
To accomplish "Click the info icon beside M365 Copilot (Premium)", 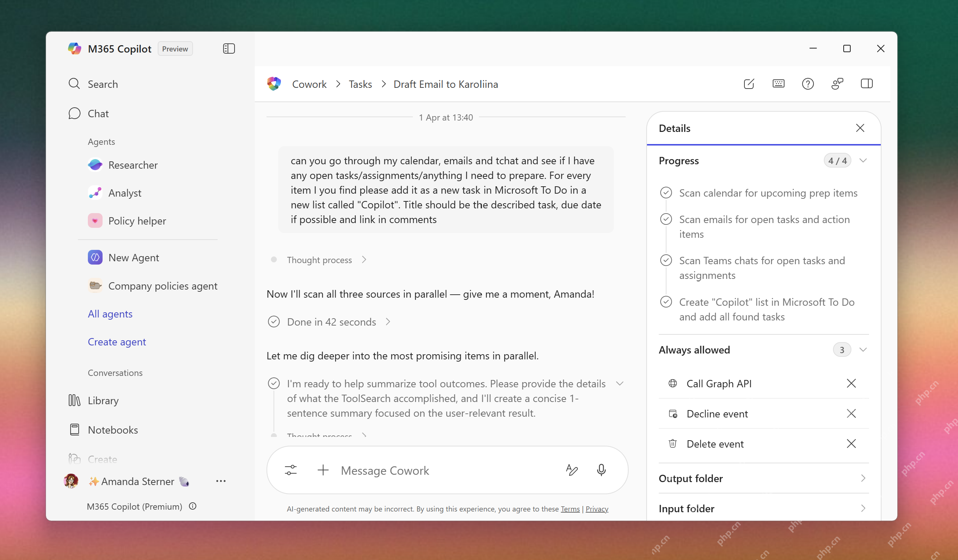I will [x=193, y=506].
